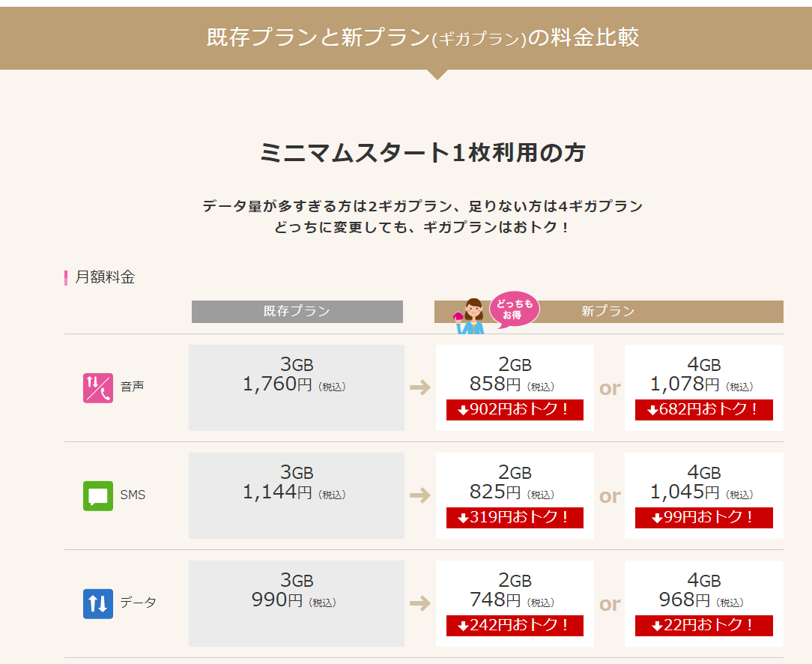
Task: Click the red 242円おトク badge
Action: click(515, 626)
